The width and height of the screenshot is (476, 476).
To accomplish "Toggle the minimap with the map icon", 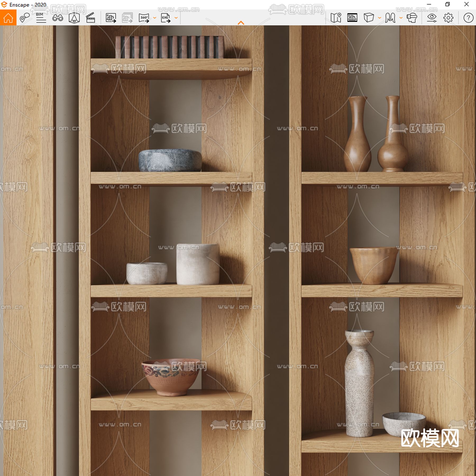I will (x=336, y=18).
